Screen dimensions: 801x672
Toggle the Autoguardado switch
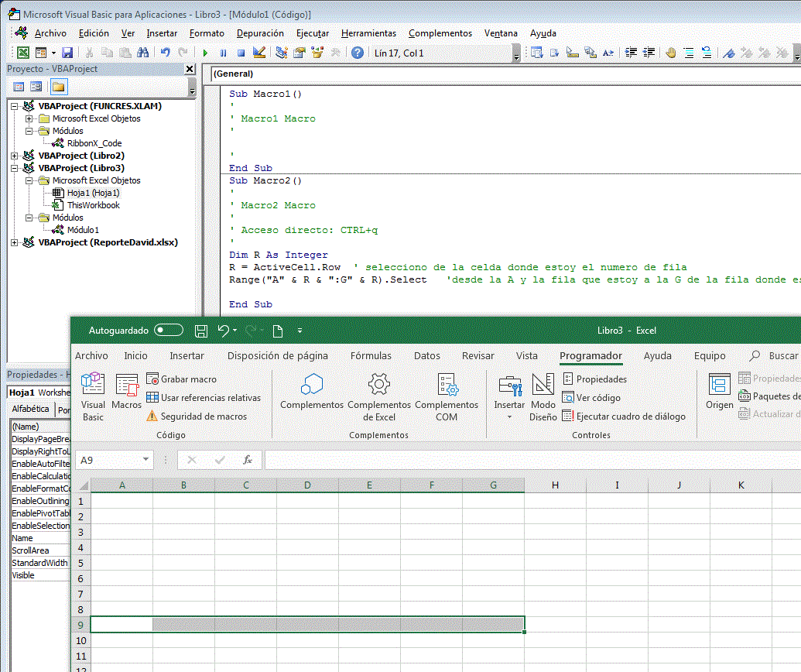pyautogui.click(x=169, y=330)
